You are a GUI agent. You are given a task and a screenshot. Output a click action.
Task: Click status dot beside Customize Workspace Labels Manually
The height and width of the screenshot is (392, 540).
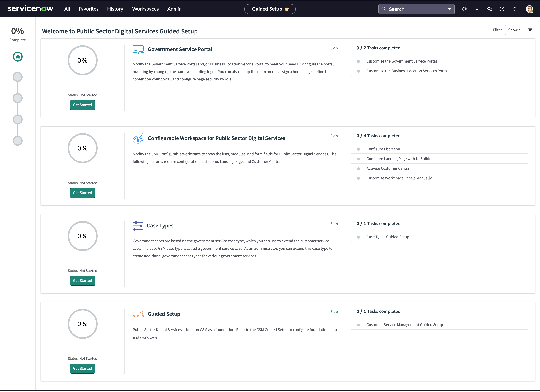click(x=358, y=179)
